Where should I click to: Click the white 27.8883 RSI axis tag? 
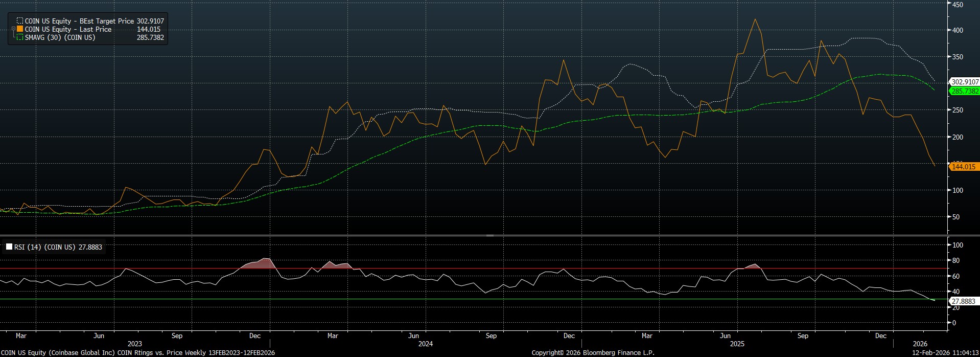coord(963,302)
